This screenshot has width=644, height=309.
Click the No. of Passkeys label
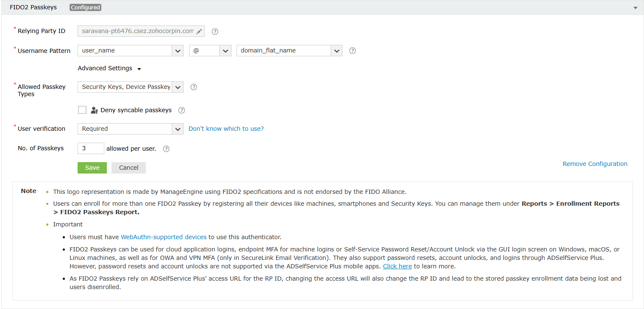[x=41, y=148]
